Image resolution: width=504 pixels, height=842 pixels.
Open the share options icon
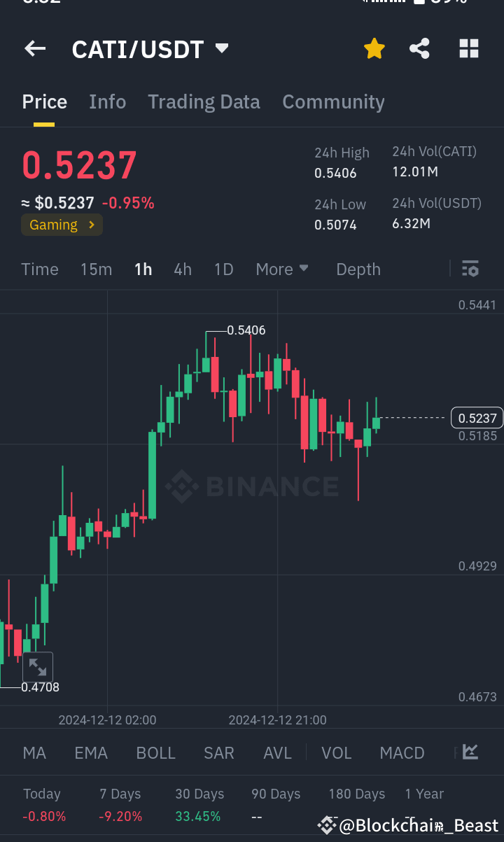click(x=419, y=48)
